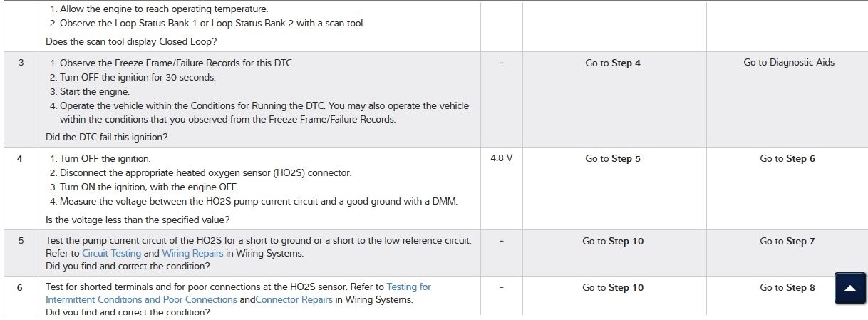Select the step number 5 cell
Image resolution: width=868 pixels, height=320 pixels.
pos(21,241)
